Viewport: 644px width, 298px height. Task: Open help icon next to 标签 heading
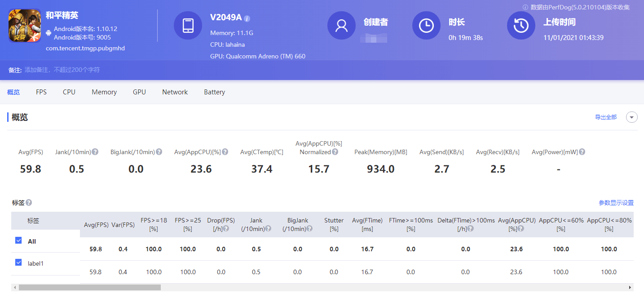[29, 203]
